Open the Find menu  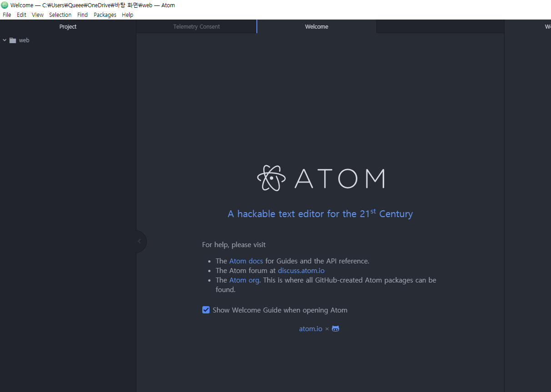point(82,15)
